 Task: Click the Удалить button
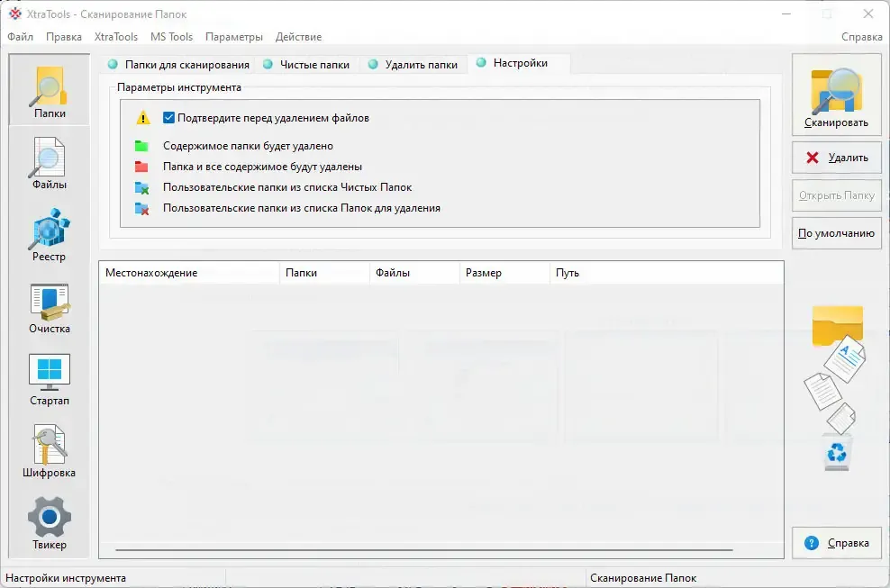[837, 158]
